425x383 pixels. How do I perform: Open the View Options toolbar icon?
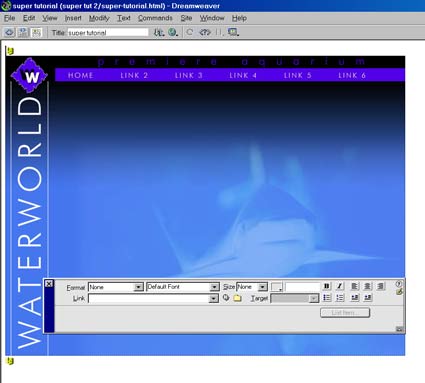[233, 32]
